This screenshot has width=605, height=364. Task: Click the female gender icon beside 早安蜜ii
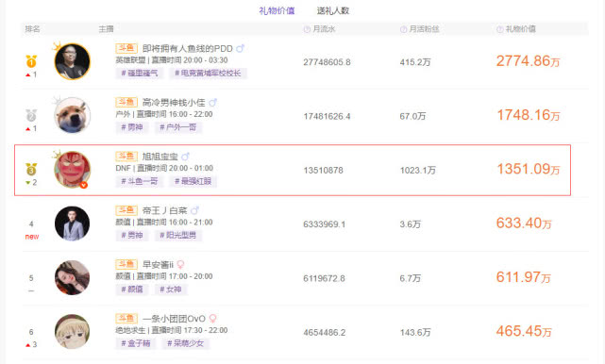pyautogui.click(x=180, y=265)
